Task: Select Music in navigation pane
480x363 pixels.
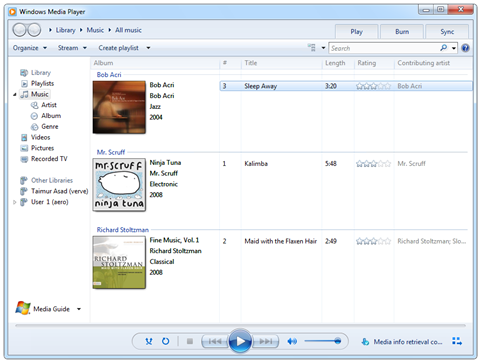Action: (x=35, y=94)
